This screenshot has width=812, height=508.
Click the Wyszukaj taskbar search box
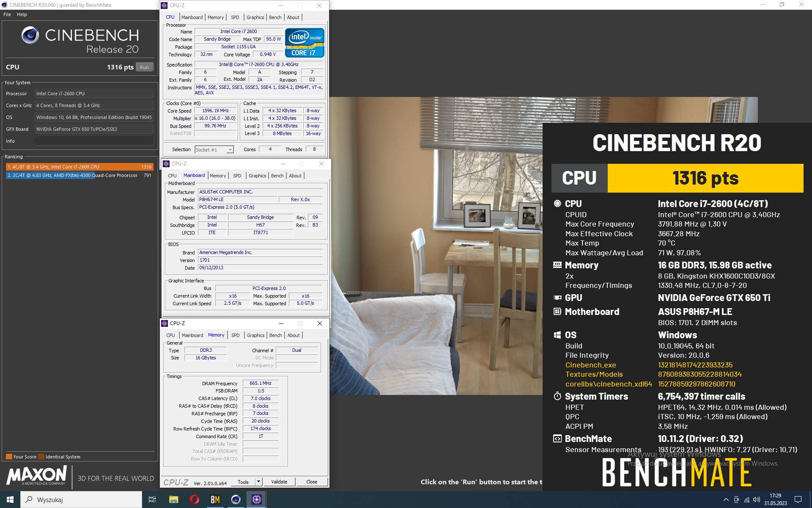81,500
